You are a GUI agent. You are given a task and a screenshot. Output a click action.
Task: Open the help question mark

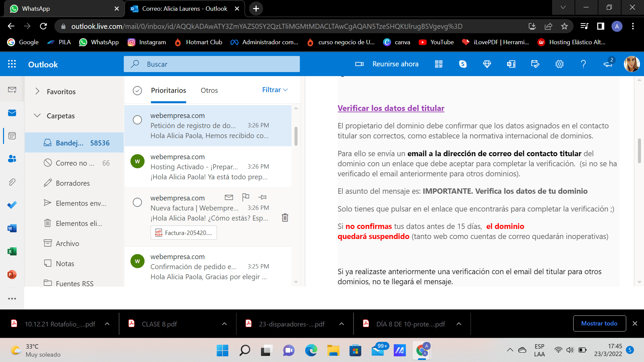click(x=584, y=64)
